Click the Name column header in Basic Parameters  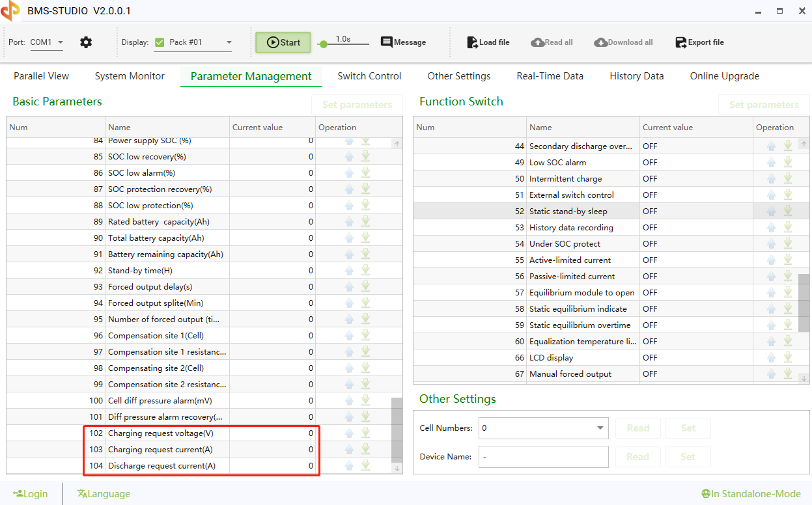pyautogui.click(x=167, y=128)
